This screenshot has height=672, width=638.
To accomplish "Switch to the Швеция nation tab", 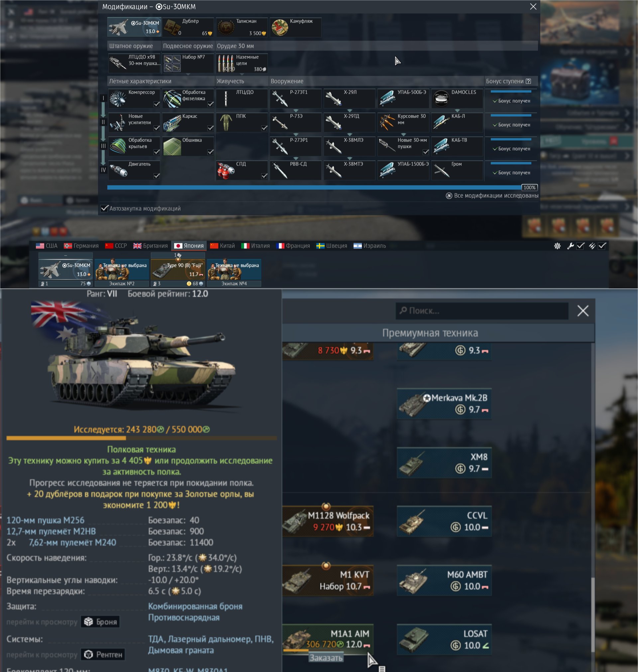I will (x=332, y=246).
